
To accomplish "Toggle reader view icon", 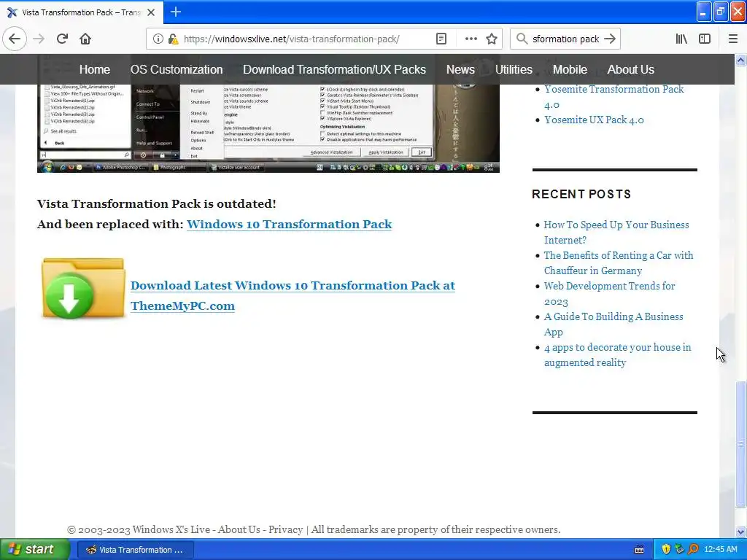I will click(441, 39).
